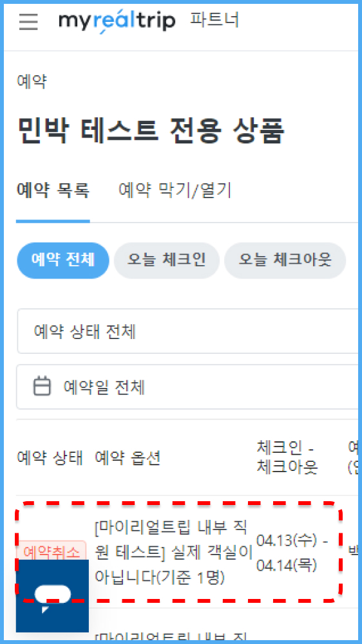Toggle the 오늘 체크인 filter chip
This screenshot has height=644, width=362.
pos(167,261)
